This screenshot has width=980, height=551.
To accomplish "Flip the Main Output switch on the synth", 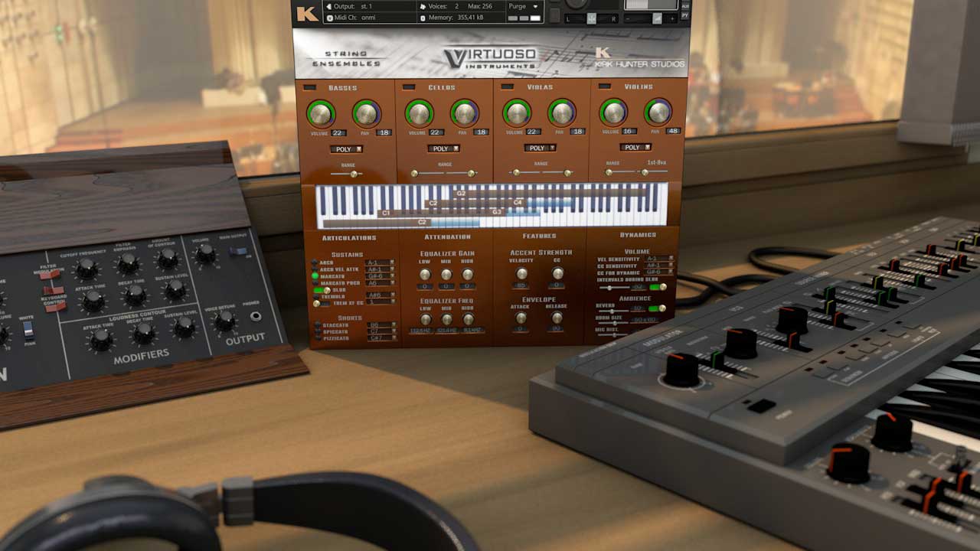I will pos(238,251).
